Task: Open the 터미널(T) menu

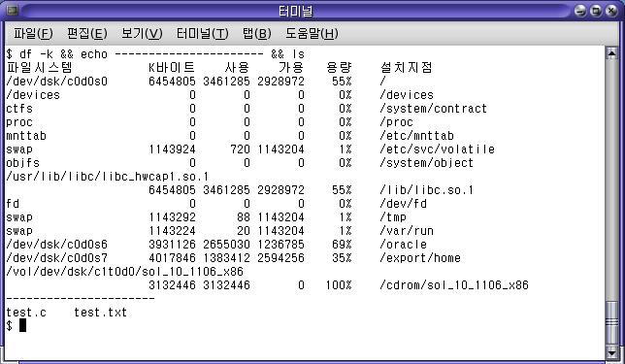Action: tap(203, 34)
